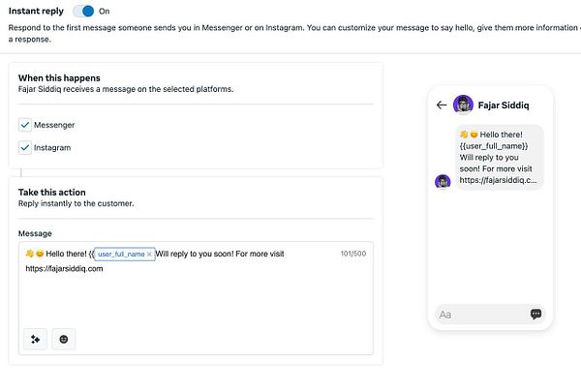Click the https://fajarsiddiq.com URL in message
This screenshot has width=581, height=392.
click(x=64, y=268)
